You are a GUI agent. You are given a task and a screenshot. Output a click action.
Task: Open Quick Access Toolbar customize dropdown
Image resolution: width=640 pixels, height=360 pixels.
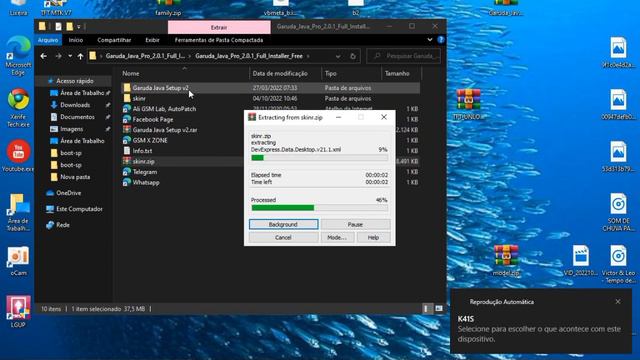[79, 27]
